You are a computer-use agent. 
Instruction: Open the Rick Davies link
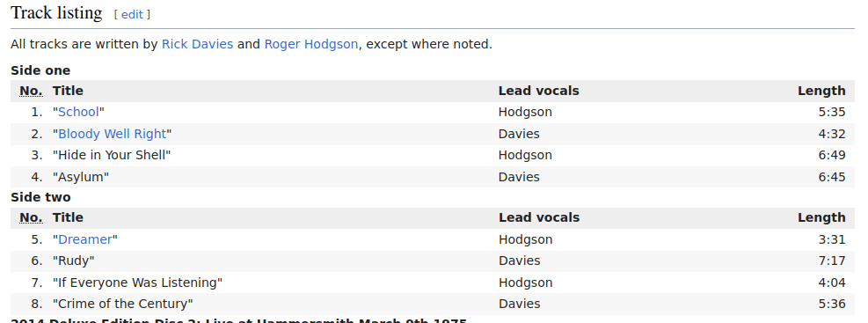(x=197, y=44)
